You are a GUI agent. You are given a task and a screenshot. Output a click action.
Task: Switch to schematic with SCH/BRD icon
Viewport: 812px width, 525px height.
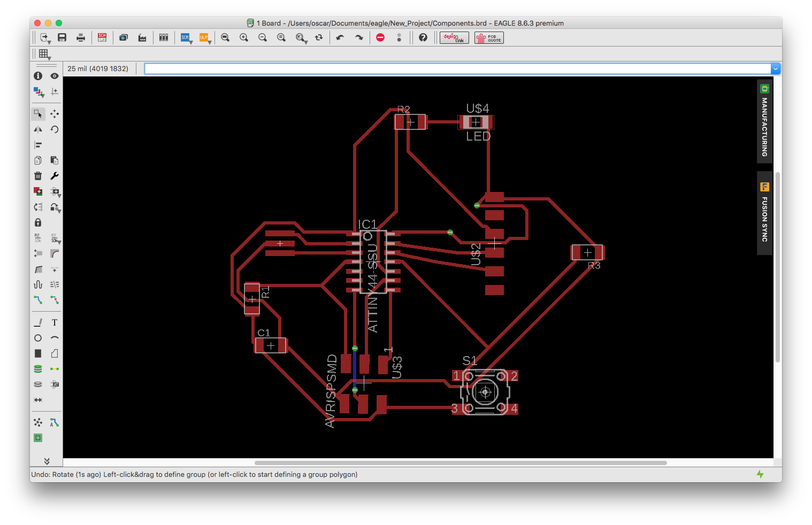102,37
